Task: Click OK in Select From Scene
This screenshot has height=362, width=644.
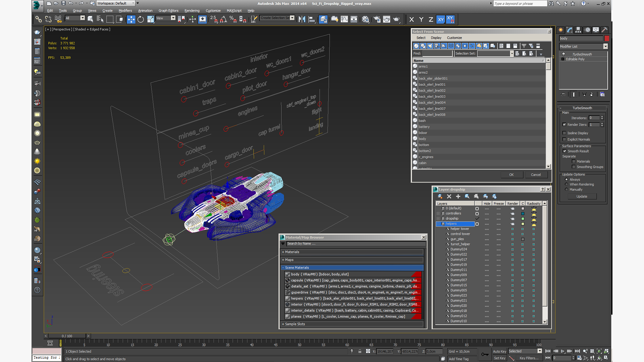Action: click(512, 175)
